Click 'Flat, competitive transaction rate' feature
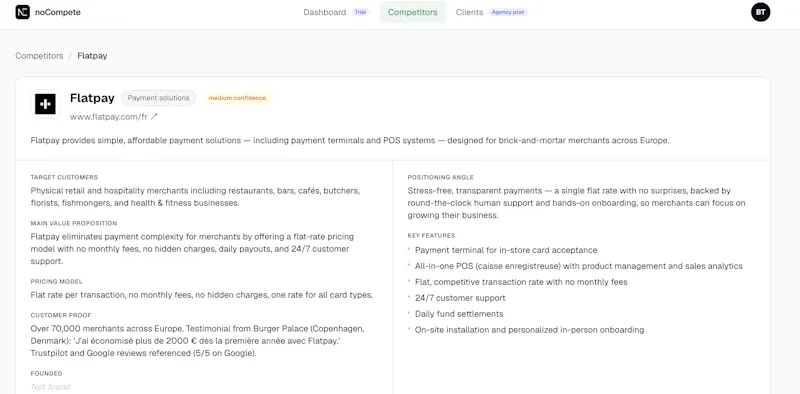 coord(521,282)
